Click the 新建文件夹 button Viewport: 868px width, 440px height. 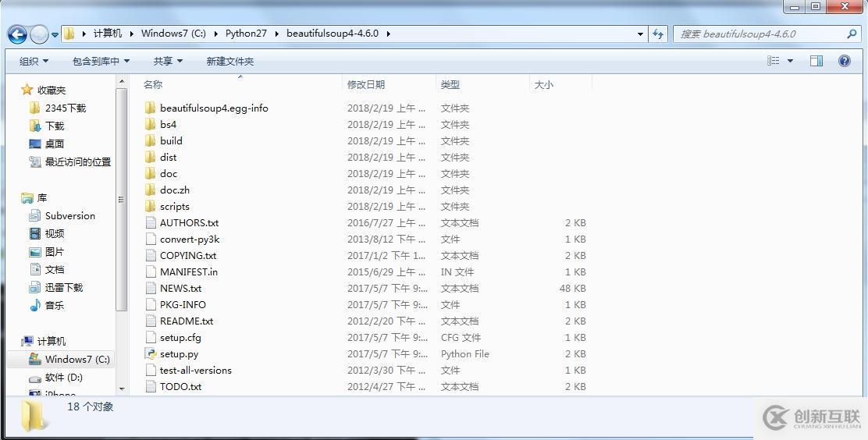coord(229,61)
